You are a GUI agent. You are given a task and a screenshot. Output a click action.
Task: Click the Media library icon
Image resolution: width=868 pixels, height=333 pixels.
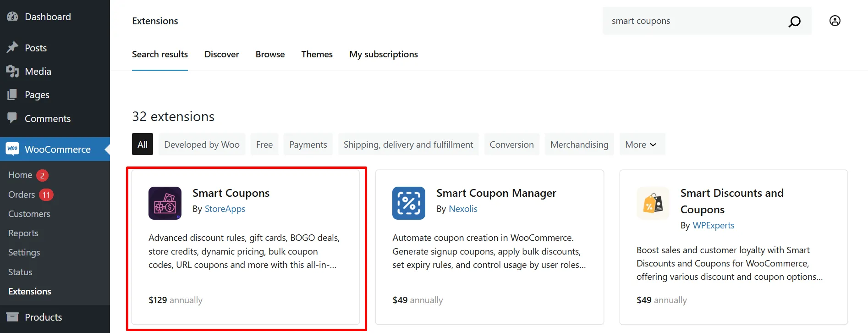click(12, 71)
